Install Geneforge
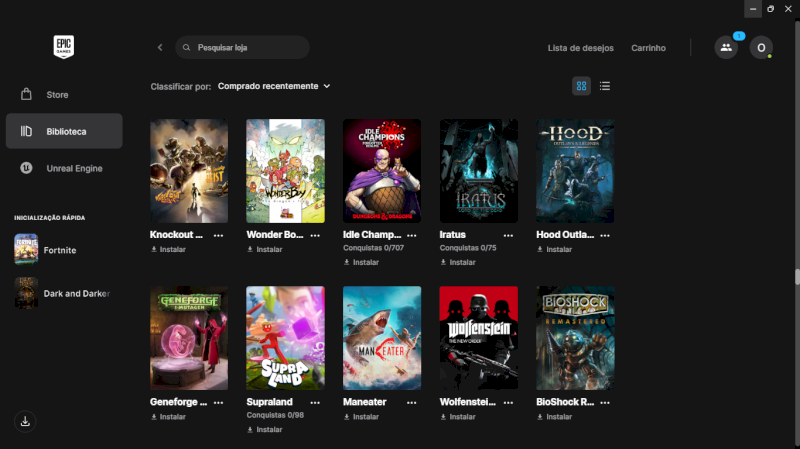Image resolution: width=800 pixels, height=449 pixels. click(x=168, y=417)
